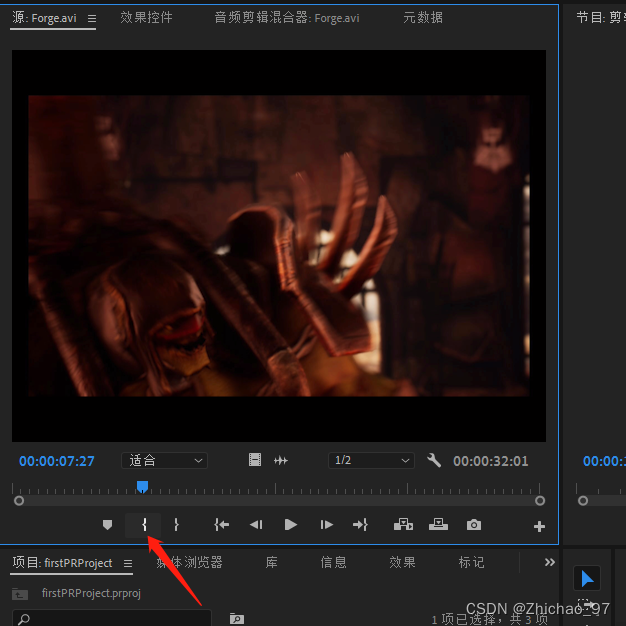Open the 标记 tab
Viewport: 626px width, 626px height.
tap(471, 563)
